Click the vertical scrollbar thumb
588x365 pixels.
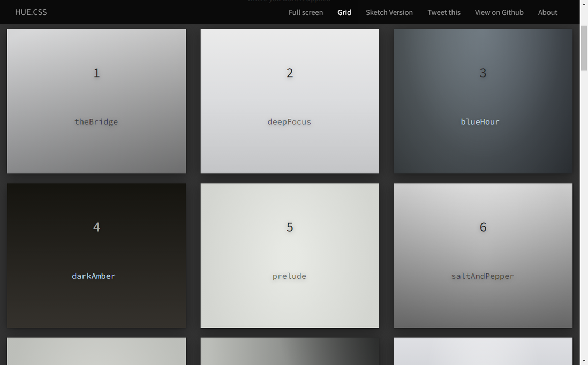(x=584, y=48)
